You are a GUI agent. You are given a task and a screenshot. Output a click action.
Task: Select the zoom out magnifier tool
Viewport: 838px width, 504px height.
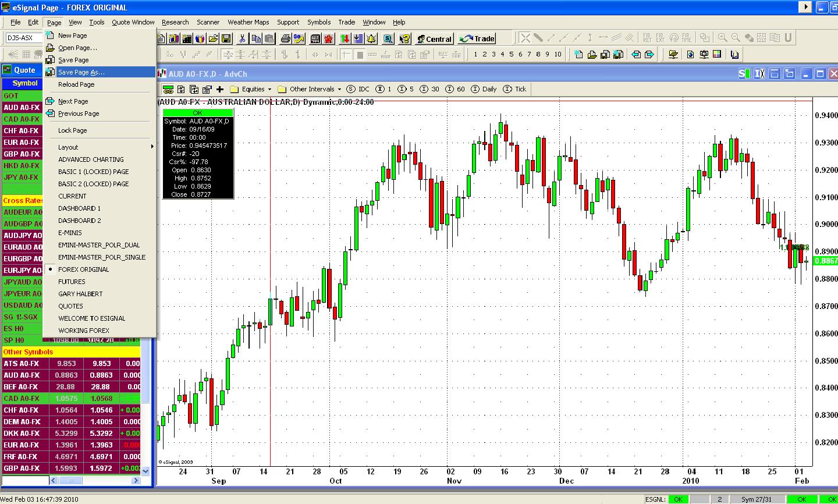coord(736,38)
